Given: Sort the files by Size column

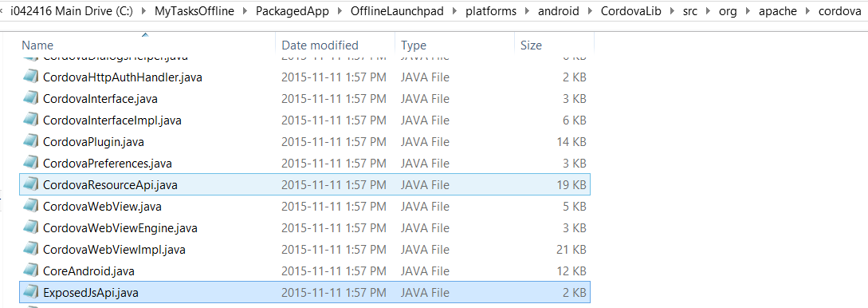Looking at the screenshot, I should click(x=554, y=45).
